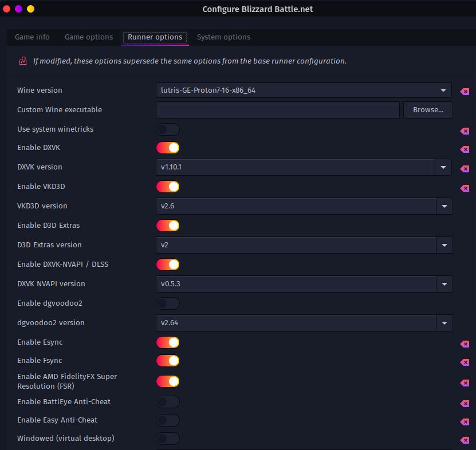Reset the Wine version option
Image resolution: width=476 pixels, height=450 pixels.
click(x=465, y=92)
